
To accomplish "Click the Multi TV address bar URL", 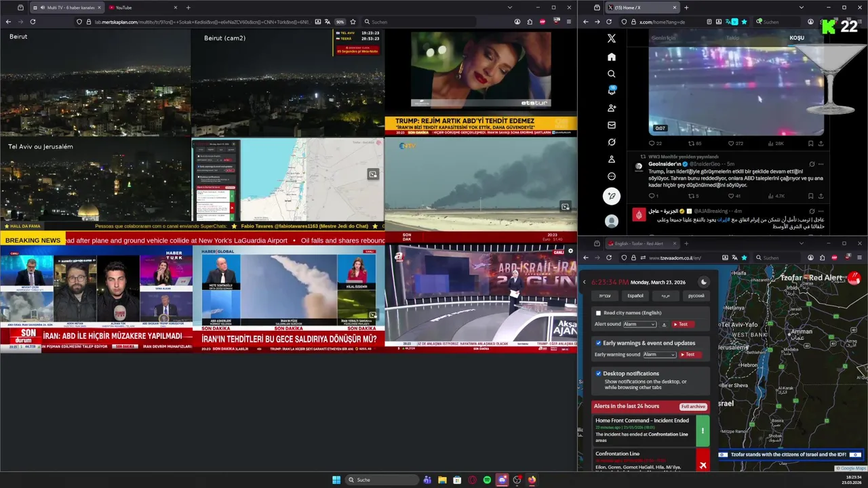I will (203, 22).
